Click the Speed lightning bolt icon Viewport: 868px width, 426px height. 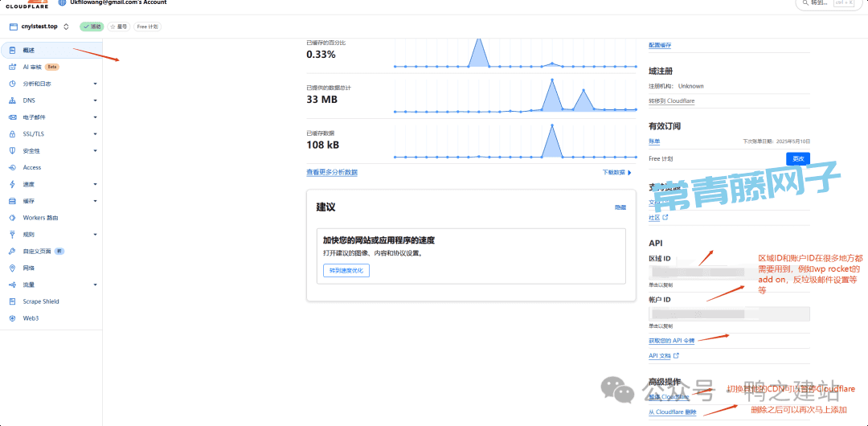point(12,184)
